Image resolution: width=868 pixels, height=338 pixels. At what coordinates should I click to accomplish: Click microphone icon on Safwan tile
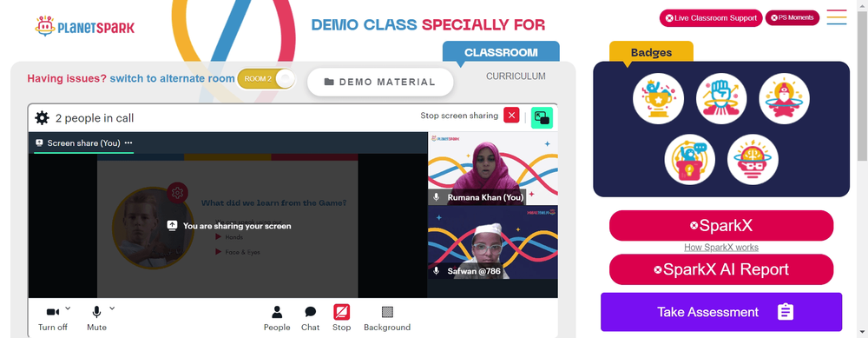[437, 271]
